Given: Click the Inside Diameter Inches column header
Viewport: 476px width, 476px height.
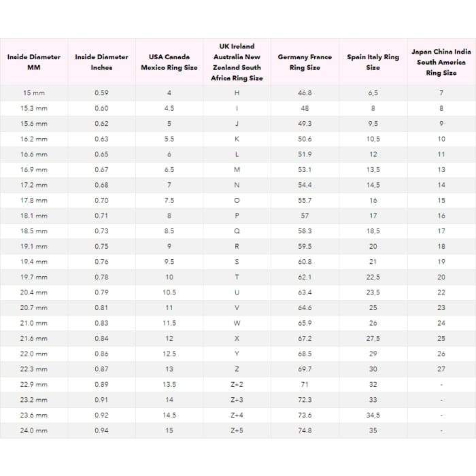Looking at the screenshot, I should [101, 62].
